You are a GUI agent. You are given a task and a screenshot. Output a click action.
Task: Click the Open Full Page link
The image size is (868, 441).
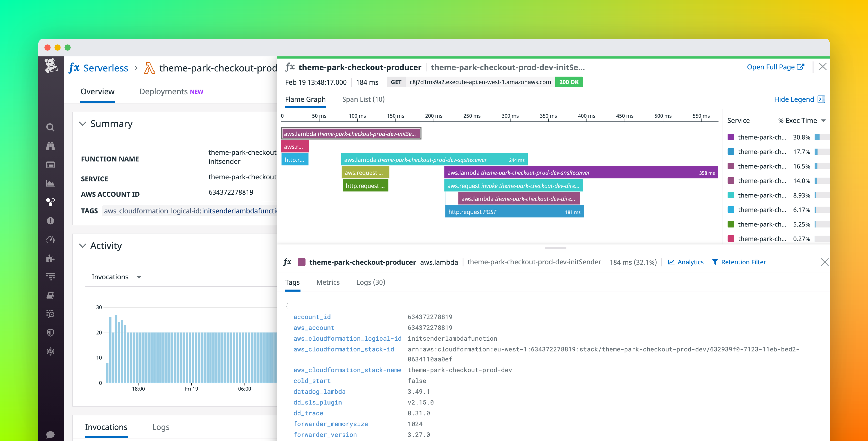tap(771, 67)
